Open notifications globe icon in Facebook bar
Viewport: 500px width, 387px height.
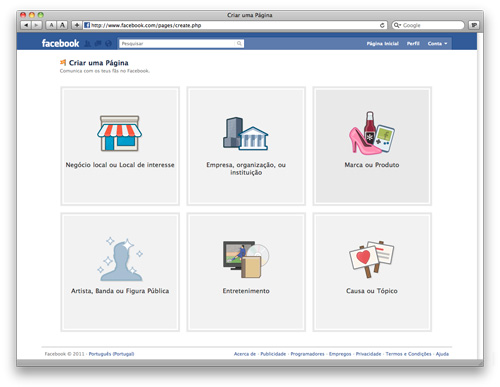click(108, 44)
